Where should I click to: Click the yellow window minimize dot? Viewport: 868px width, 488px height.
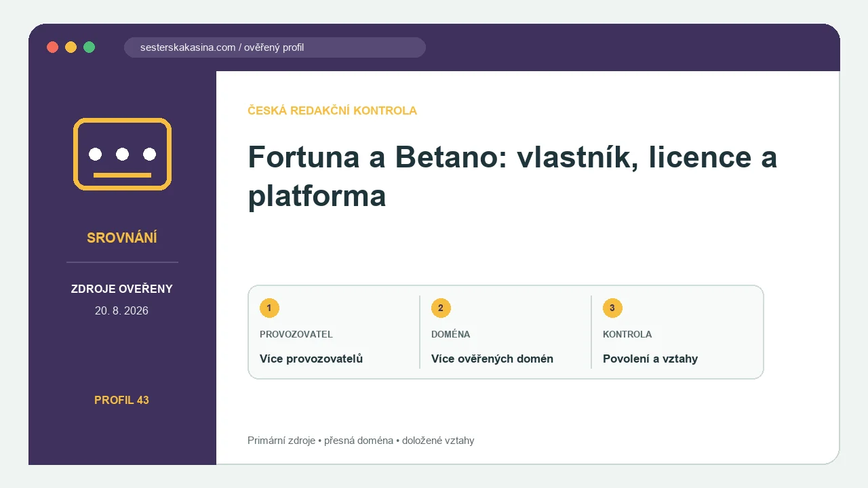click(71, 47)
